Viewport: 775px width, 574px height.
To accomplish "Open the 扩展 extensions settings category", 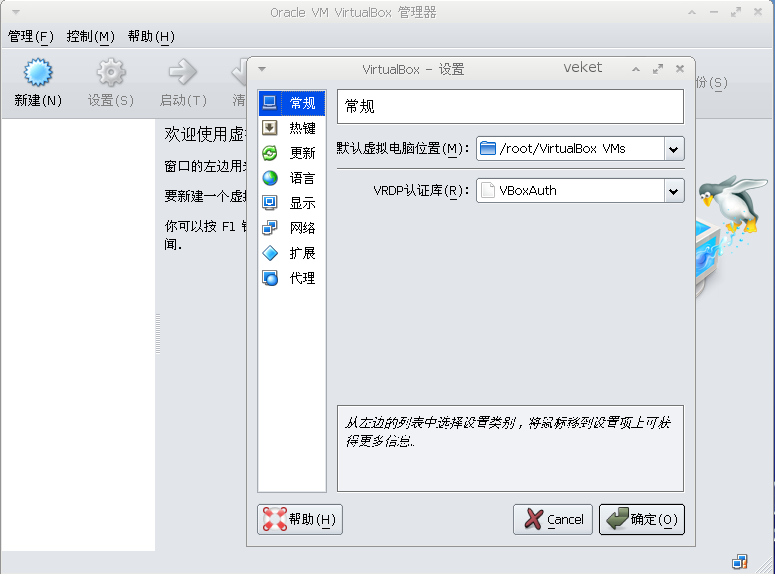I will (x=292, y=253).
